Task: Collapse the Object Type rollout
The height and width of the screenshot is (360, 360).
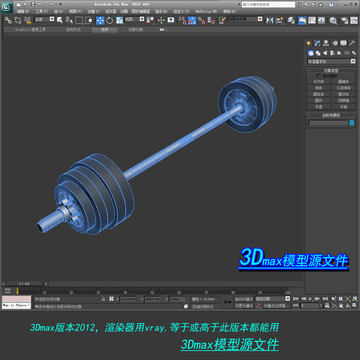Action: pos(331,70)
